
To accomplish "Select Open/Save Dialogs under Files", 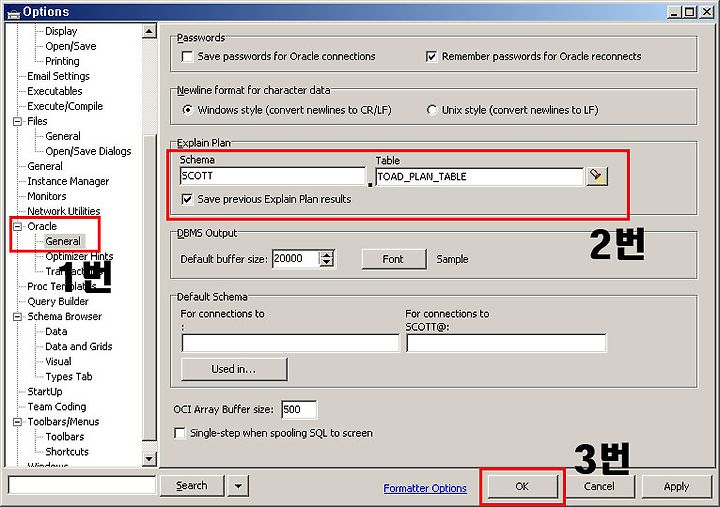I will 88,152.
